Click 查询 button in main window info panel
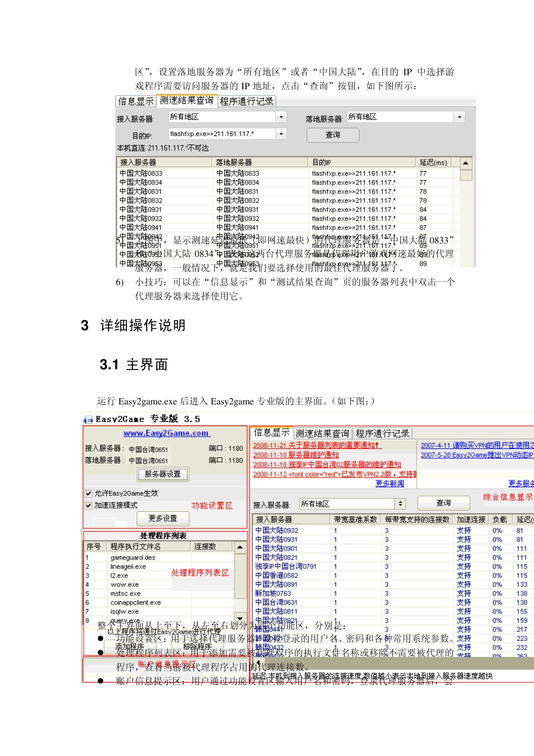Screen dimensions: 534x756 click(444, 503)
